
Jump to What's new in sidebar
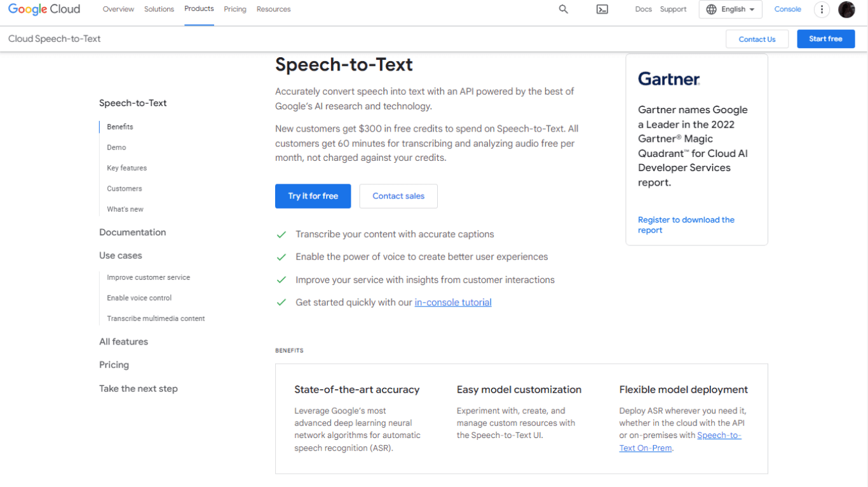125,209
